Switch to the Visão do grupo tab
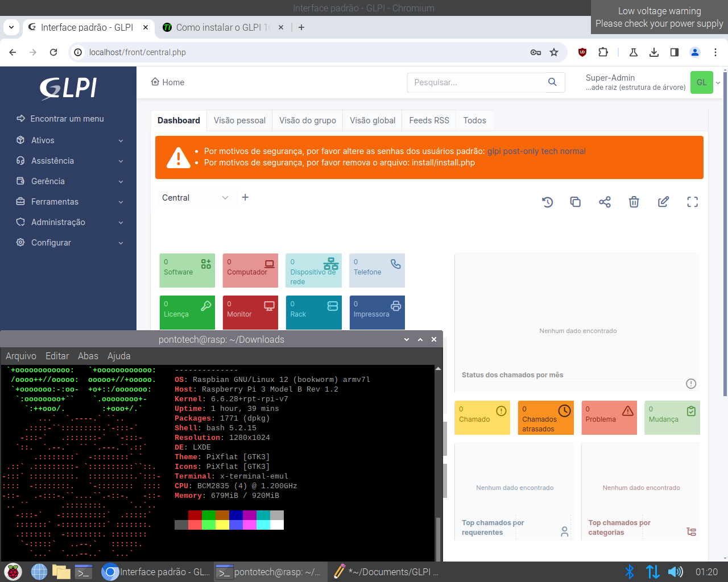This screenshot has height=582, width=728. pos(308,120)
